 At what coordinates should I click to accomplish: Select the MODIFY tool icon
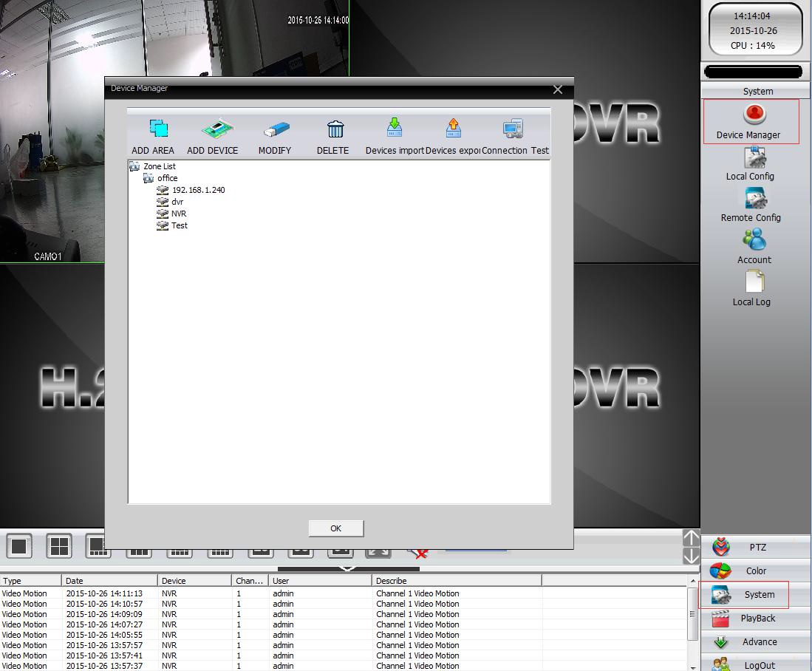tap(276, 129)
